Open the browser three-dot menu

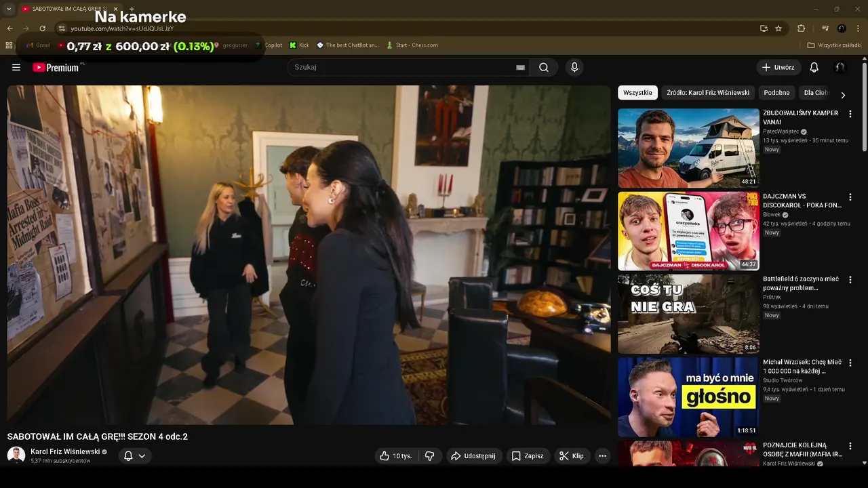click(x=859, y=28)
